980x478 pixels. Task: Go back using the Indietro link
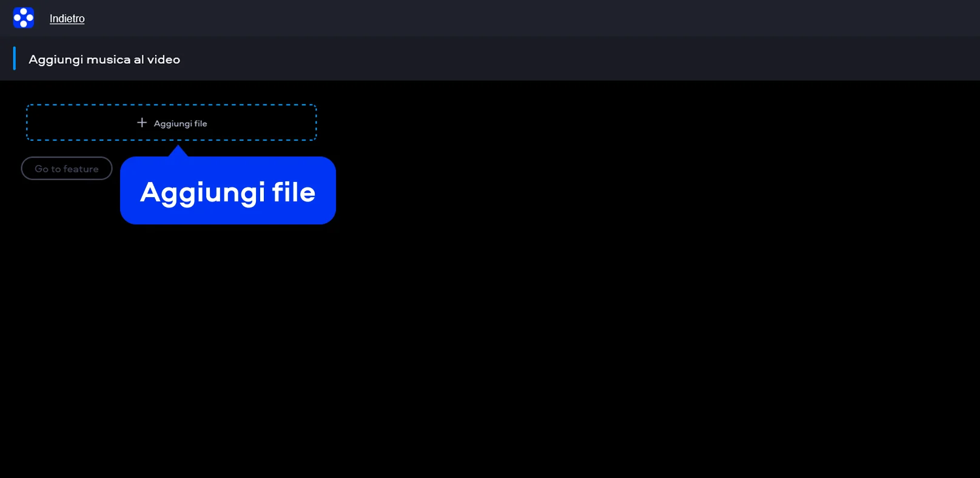pyautogui.click(x=67, y=19)
